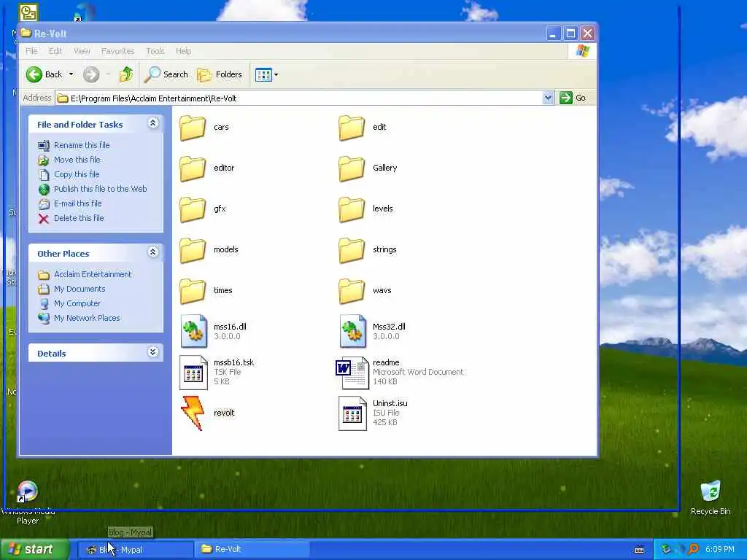Switch to Blog - Mypal taskbar button
The image size is (747, 560).
[136, 550]
